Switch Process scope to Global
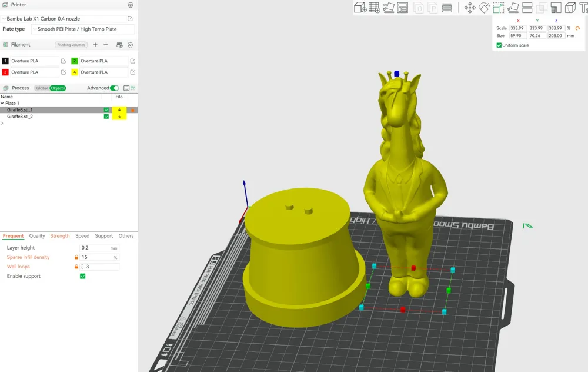The image size is (588, 372). coord(42,88)
